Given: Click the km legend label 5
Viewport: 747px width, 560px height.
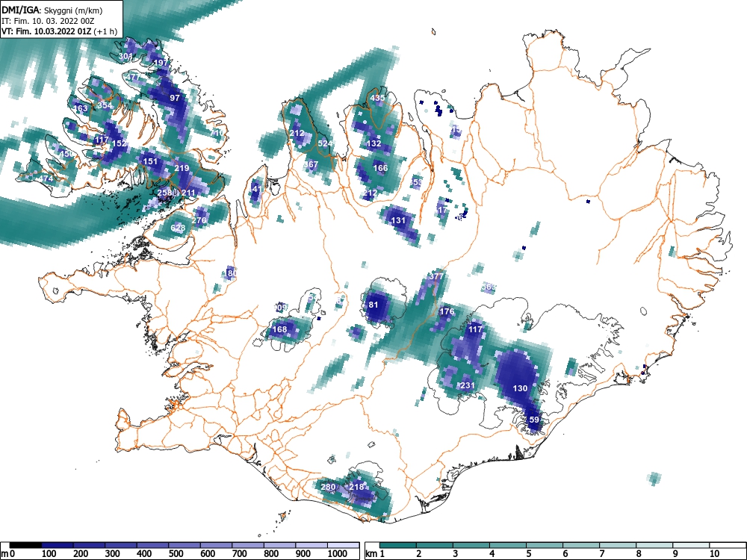Looking at the screenshot, I should pos(528,554).
